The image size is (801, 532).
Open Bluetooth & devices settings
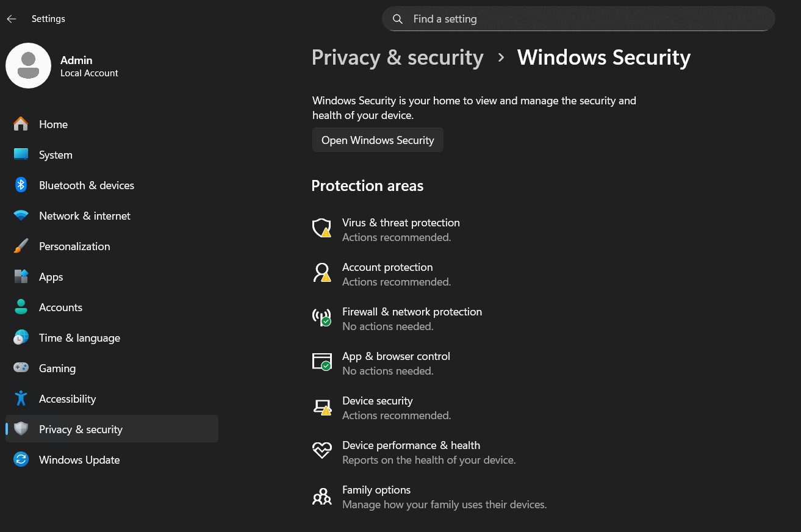click(86, 185)
